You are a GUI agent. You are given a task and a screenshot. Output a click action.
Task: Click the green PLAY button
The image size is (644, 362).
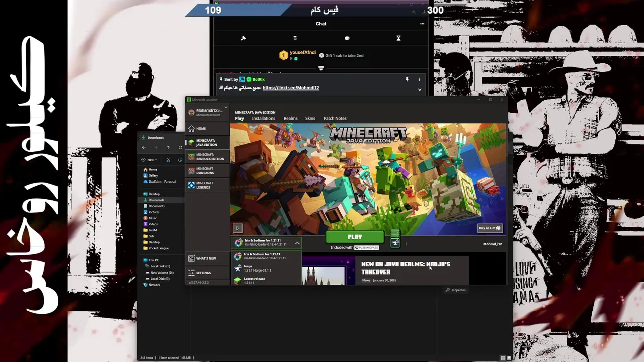click(355, 237)
